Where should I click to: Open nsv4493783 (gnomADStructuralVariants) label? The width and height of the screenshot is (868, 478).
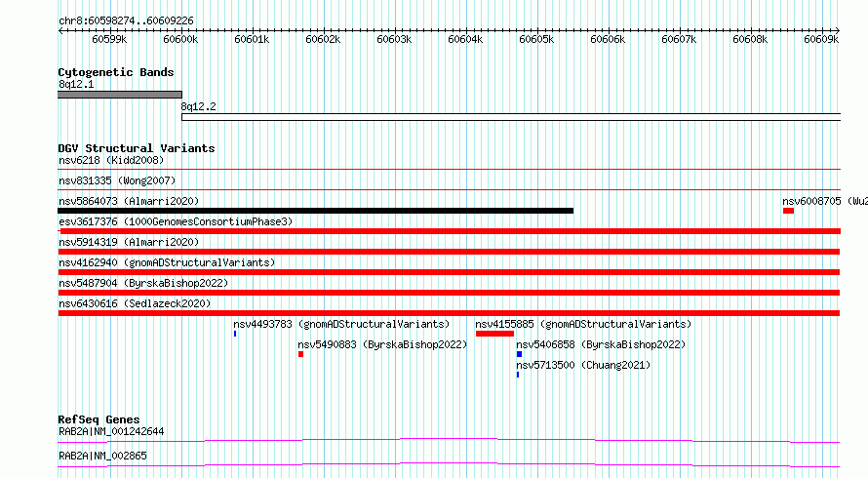point(341,324)
